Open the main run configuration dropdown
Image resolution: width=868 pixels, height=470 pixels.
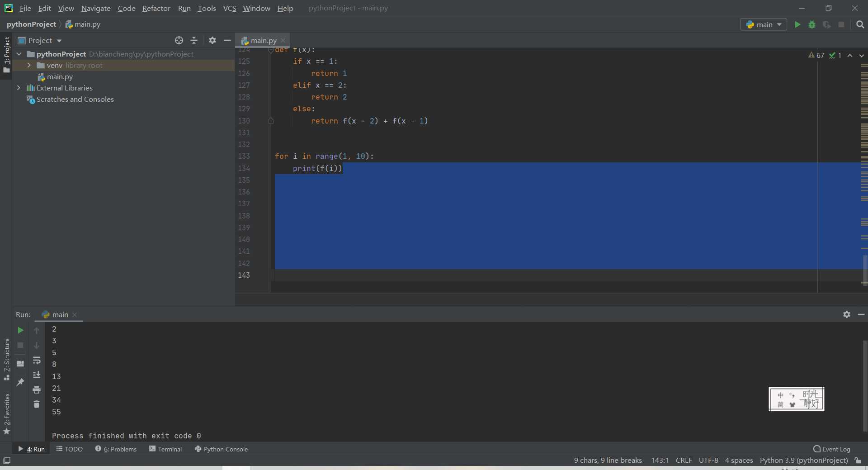(764, 24)
